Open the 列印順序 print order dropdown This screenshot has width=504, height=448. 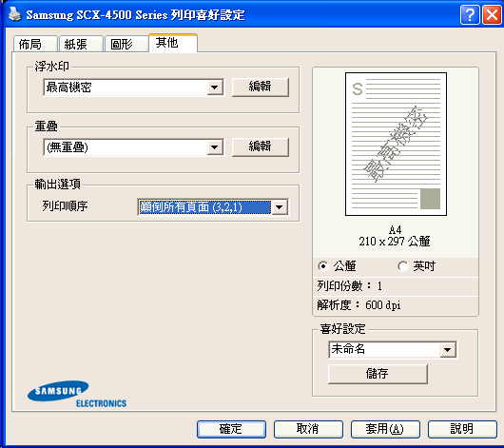coord(213,207)
